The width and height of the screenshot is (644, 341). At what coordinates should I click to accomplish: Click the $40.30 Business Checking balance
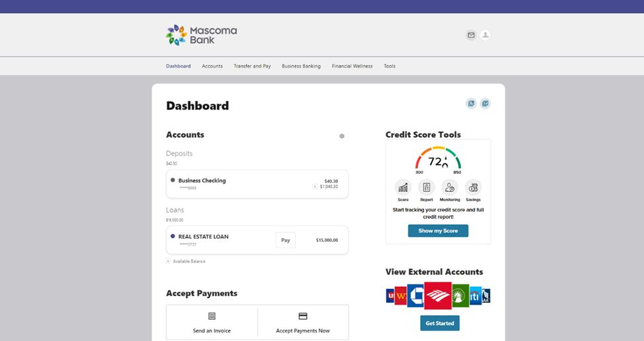coord(331,181)
